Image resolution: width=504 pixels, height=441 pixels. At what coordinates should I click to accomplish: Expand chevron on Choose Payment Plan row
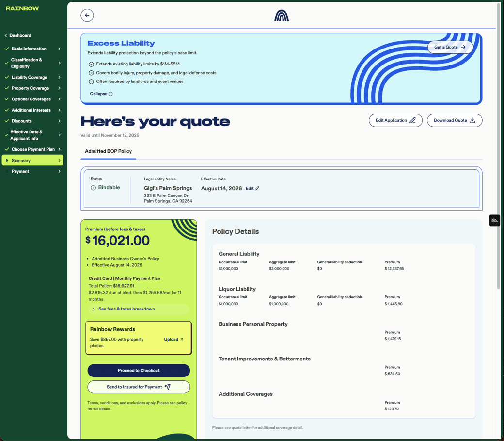tap(60, 149)
